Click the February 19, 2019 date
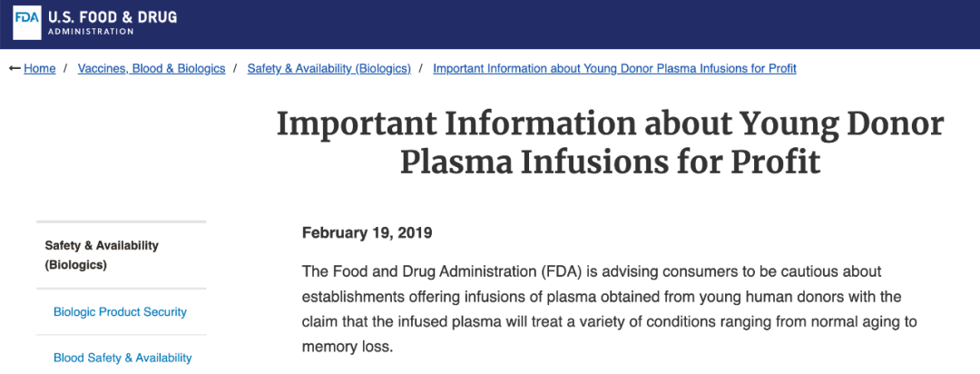Screen dimensions: 980x374 point(367,233)
